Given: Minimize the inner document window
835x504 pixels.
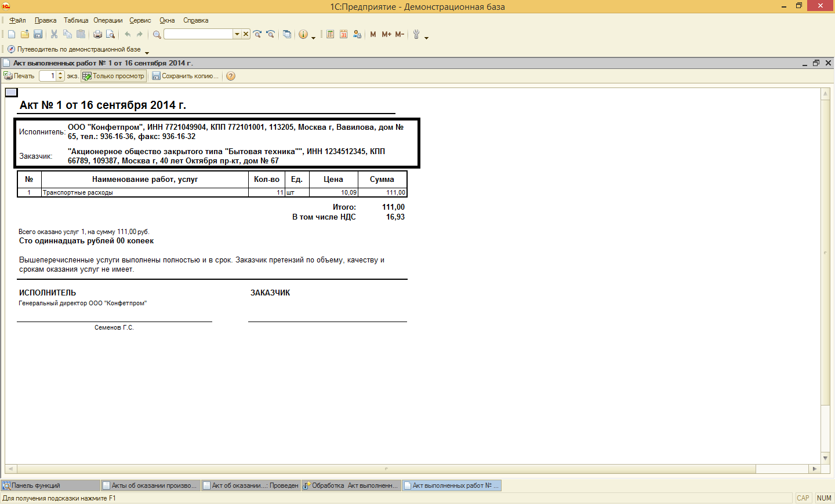Looking at the screenshot, I should [x=805, y=63].
